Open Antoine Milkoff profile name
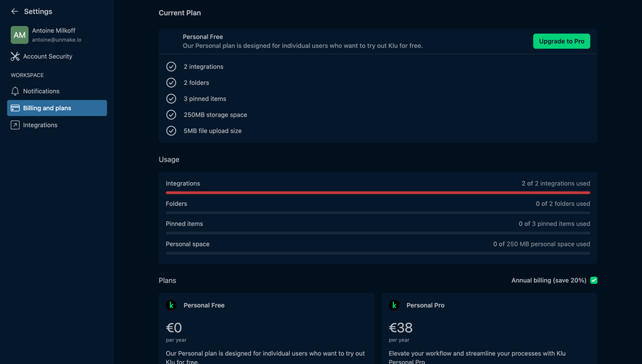The width and height of the screenshot is (642, 364). pyautogui.click(x=54, y=30)
